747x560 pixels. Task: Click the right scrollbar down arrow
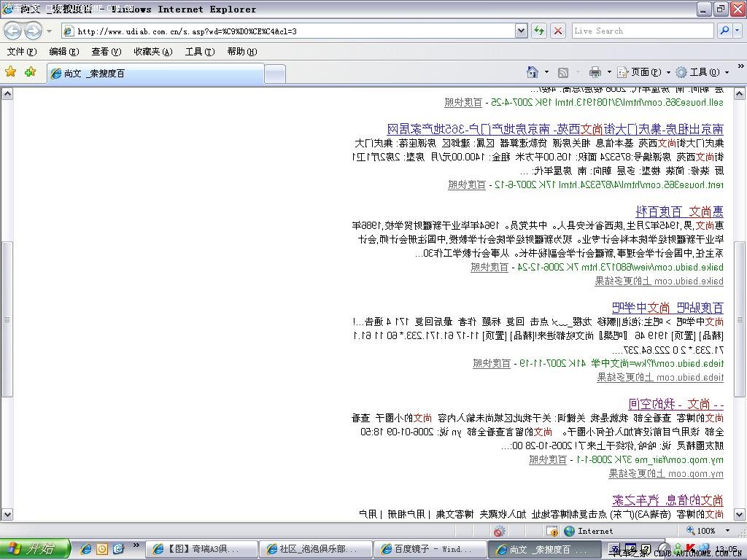point(740,515)
